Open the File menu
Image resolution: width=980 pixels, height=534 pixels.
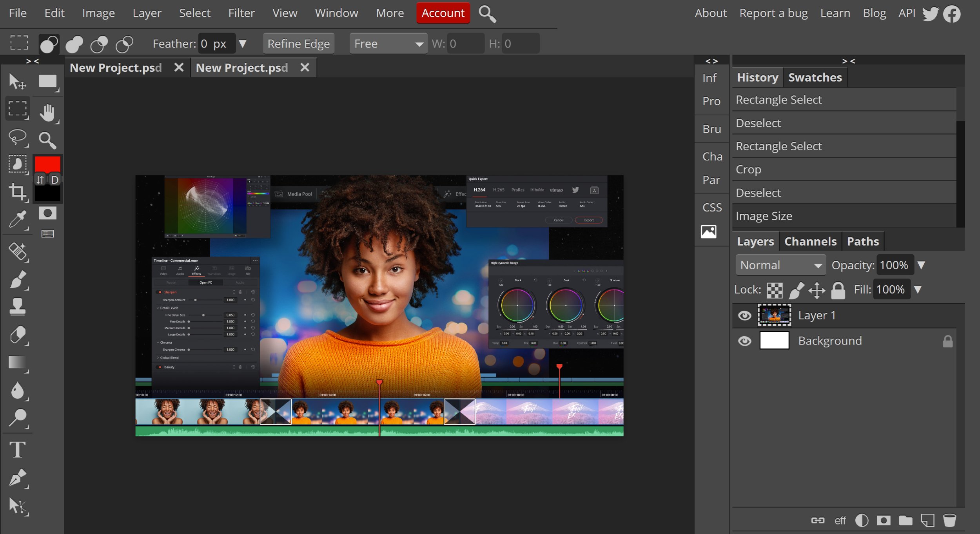(18, 13)
